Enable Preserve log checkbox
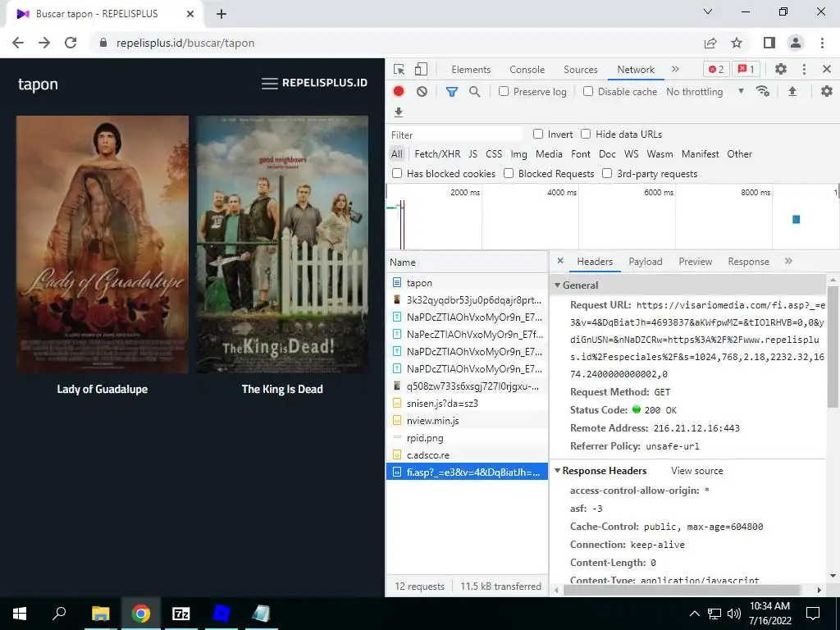The width and height of the screenshot is (840, 630). pyautogui.click(x=504, y=91)
